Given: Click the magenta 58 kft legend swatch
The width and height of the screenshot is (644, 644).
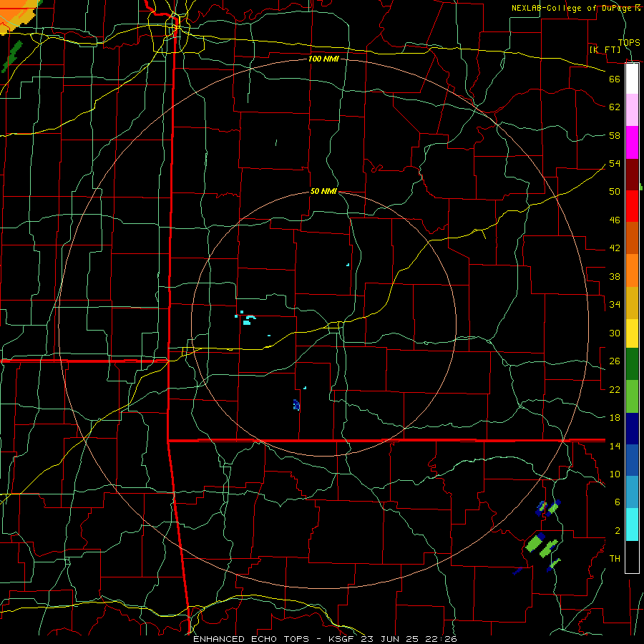Looking at the screenshot, I should 632,142.
